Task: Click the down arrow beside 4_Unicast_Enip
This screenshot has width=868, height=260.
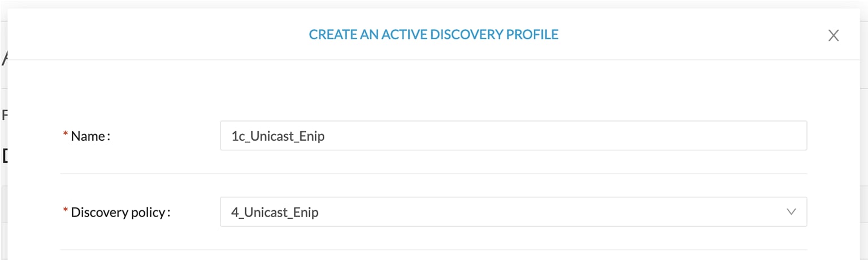Action: point(791,212)
